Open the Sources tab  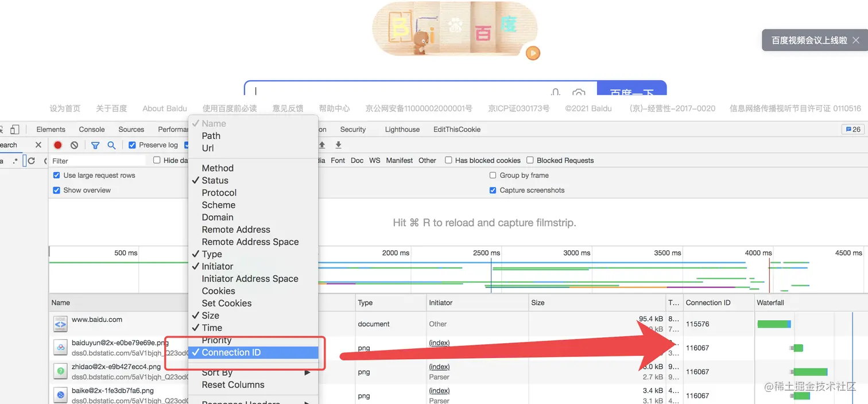click(131, 130)
